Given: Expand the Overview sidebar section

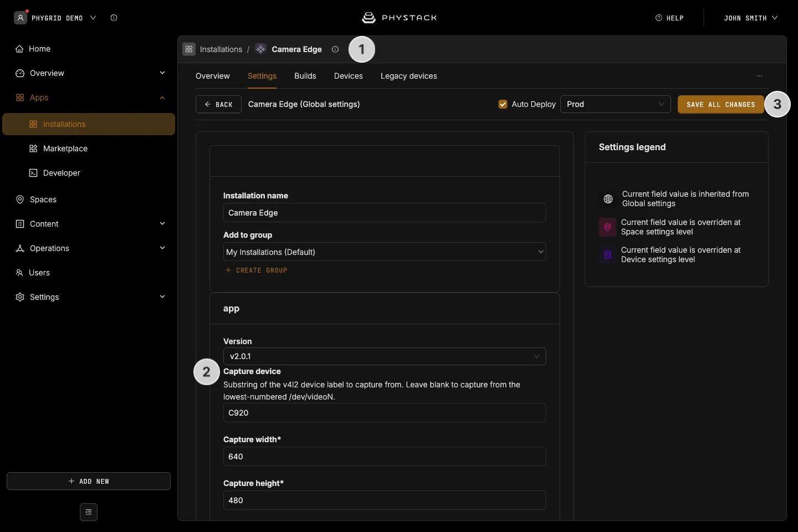Looking at the screenshot, I should click(x=162, y=73).
